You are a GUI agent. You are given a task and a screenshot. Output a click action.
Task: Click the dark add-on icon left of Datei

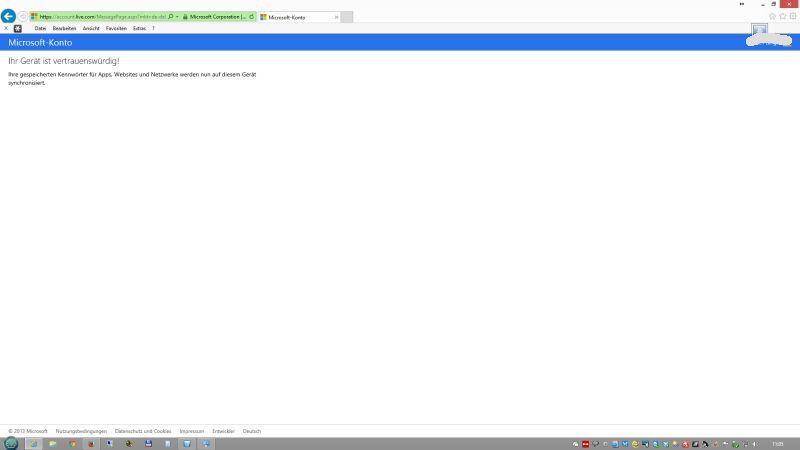click(x=18, y=29)
